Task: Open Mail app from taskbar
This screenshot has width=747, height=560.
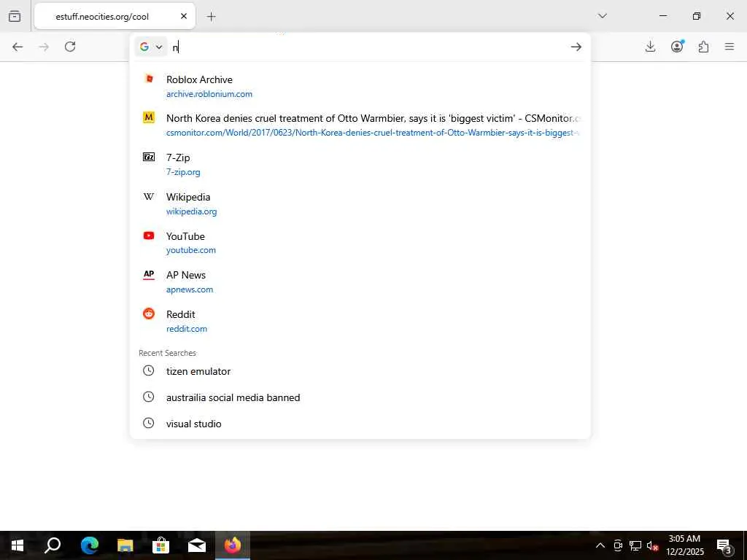Action: [x=197, y=545]
